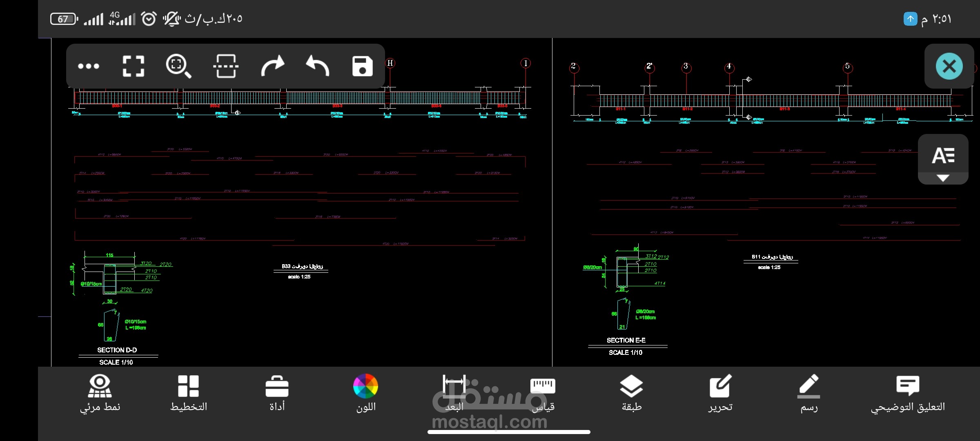
Task: Select the B33 beam title text
Action: pyautogui.click(x=302, y=266)
